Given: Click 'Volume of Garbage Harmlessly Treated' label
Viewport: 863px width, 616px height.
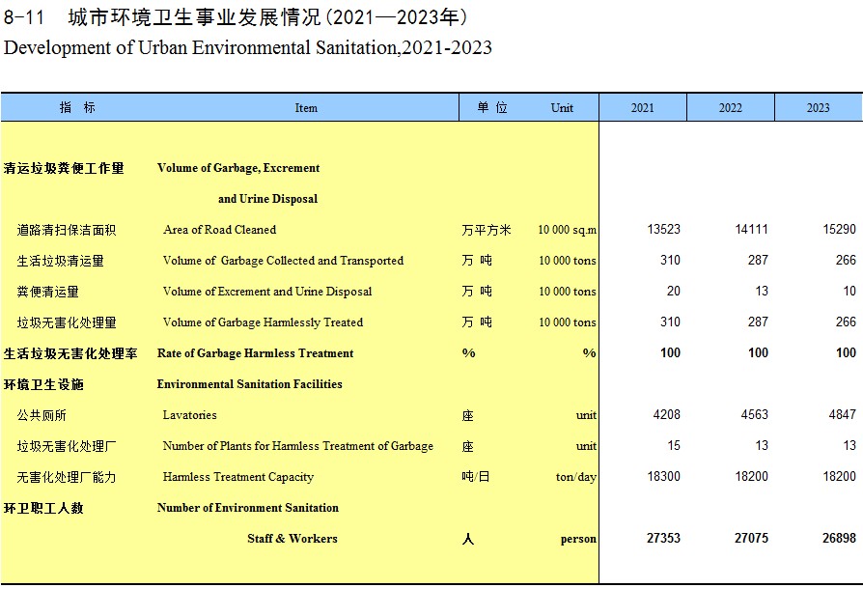Looking at the screenshot, I should [264, 322].
